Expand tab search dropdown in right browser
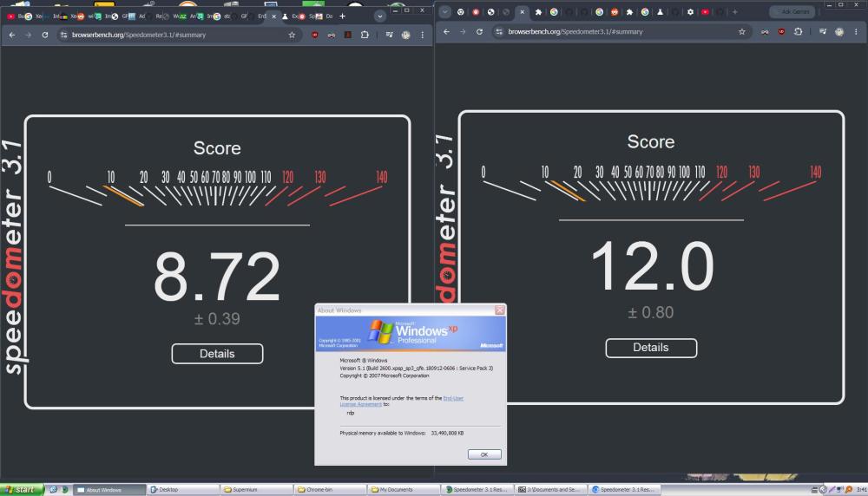The width and height of the screenshot is (868, 496). point(445,11)
